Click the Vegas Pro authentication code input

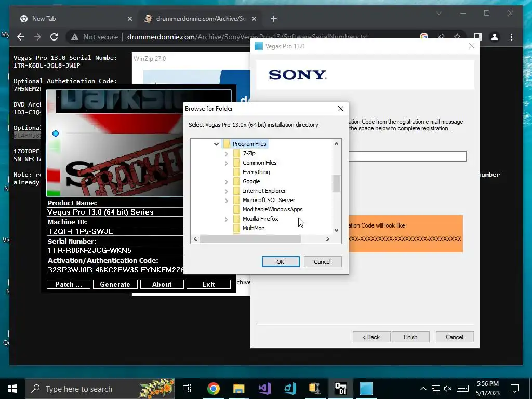point(407,156)
